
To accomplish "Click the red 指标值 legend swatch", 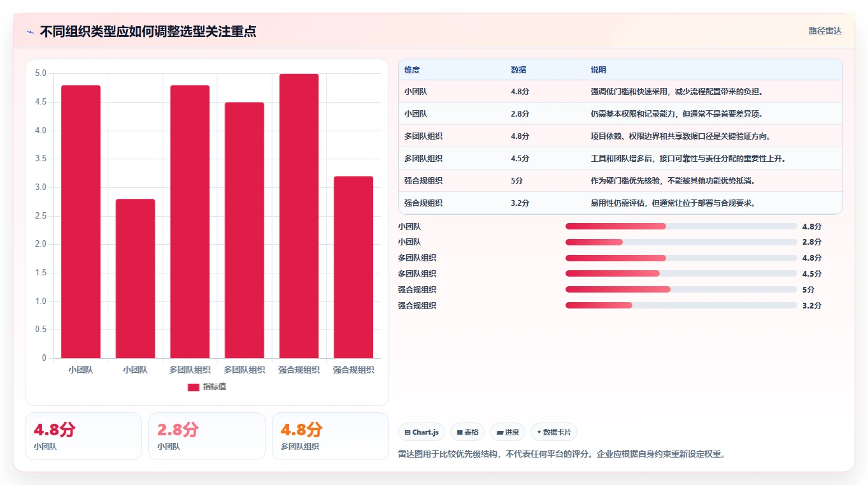I will click(x=194, y=387).
